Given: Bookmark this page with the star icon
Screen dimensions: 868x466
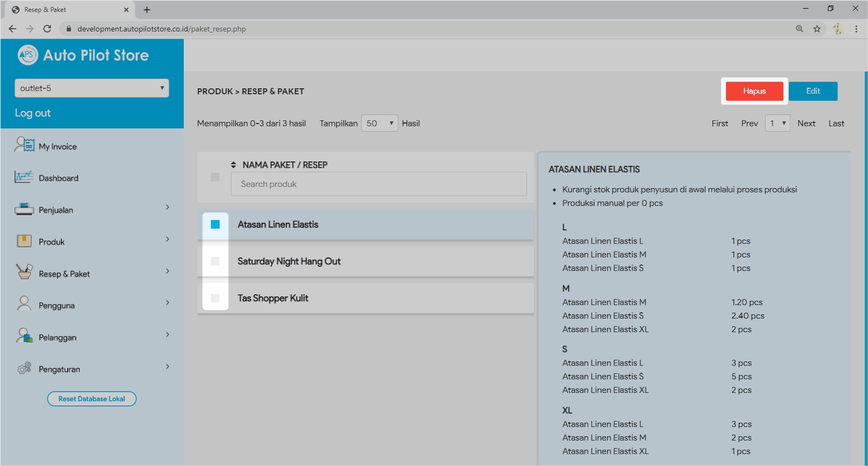Looking at the screenshot, I should pos(816,29).
